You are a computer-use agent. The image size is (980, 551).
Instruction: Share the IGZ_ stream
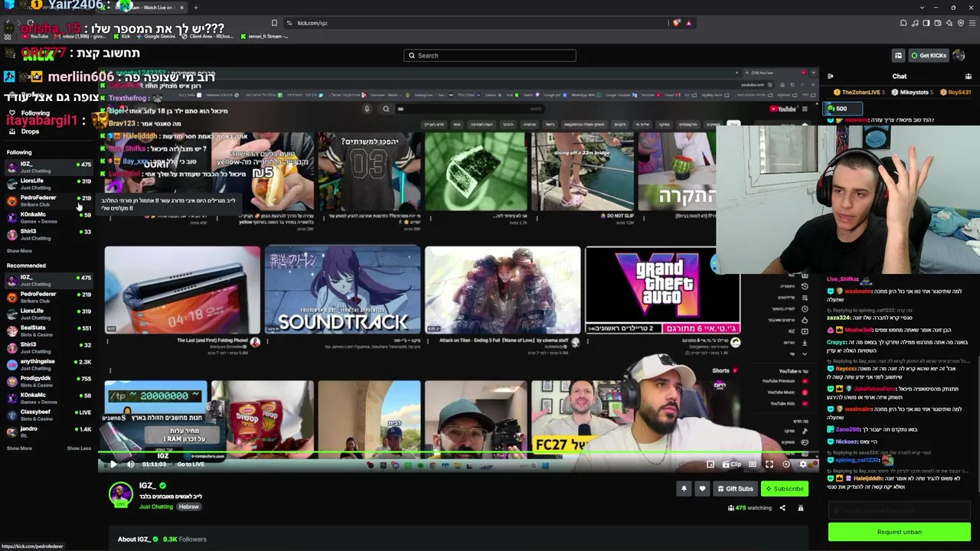pyautogui.click(x=782, y=508)
